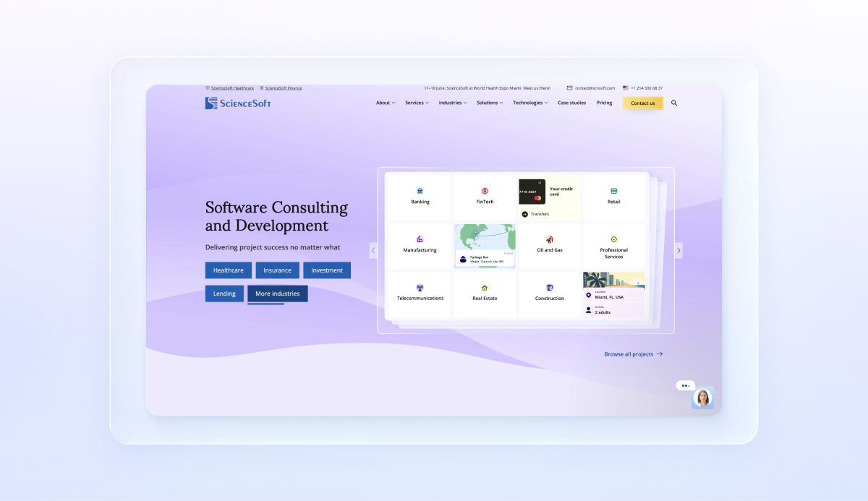
Task: Open World Health Expo Miami announcement
Action: (487, 88)
